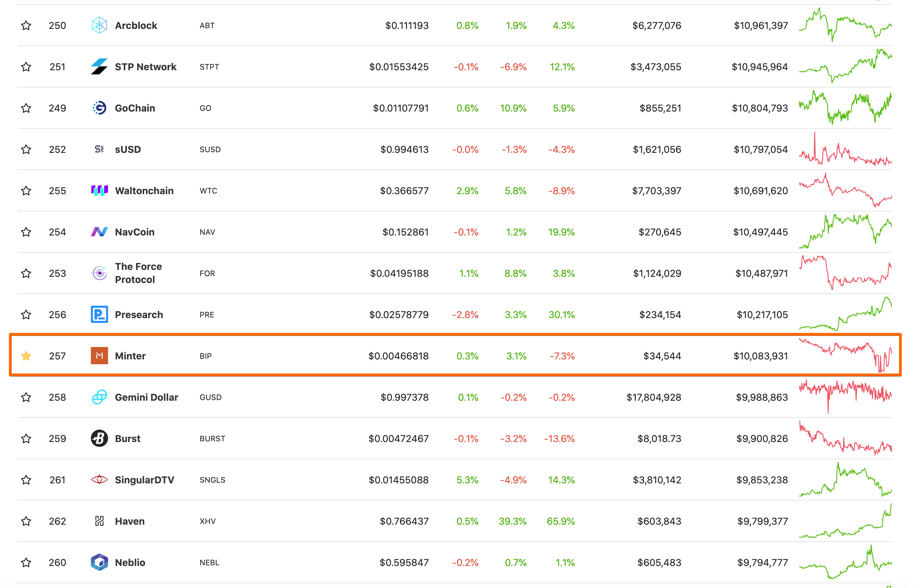Screen dimensions: 919x588
Task: Favorite The Force Protocol with its star
Action: [x=26, y=273]
